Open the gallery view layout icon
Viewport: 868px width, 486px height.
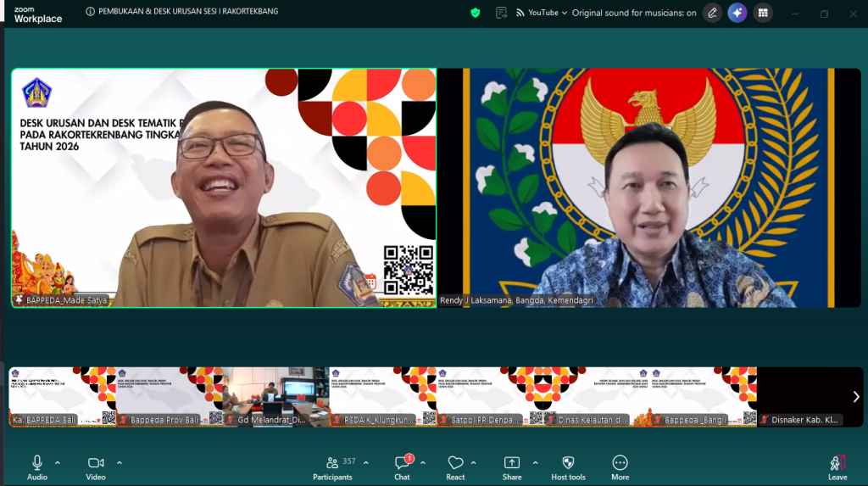click(763, 13)
